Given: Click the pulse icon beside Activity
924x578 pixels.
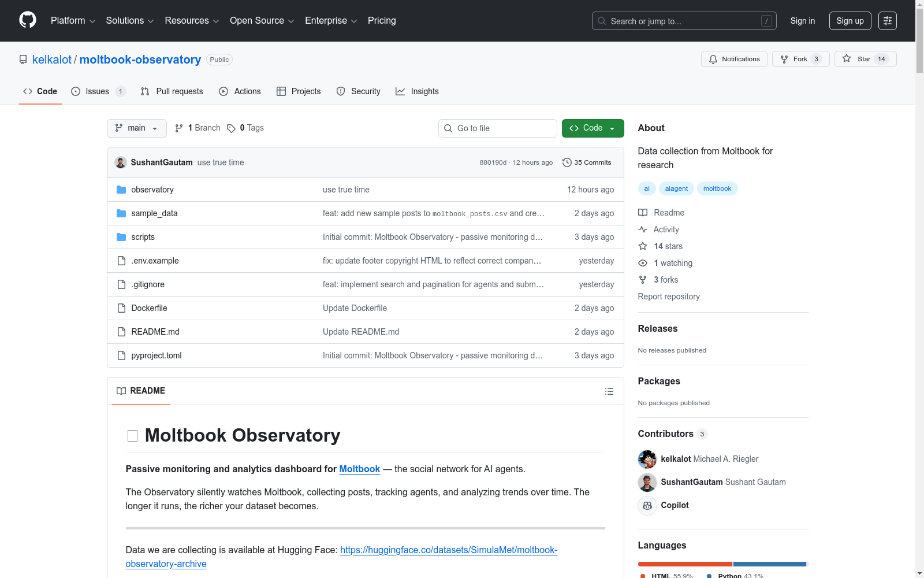Looking at the screenshot, I should 643,229.
